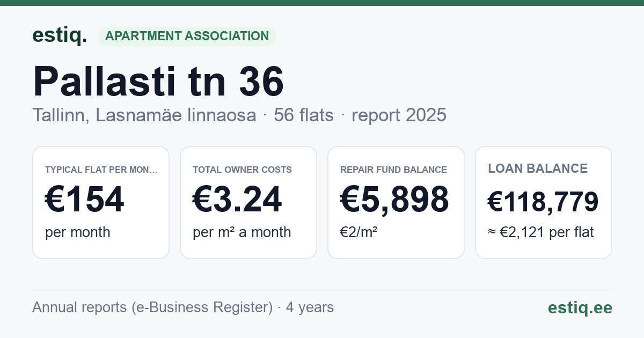This screenshot has height=338, width=644.
Task: Open the Typical flat per month card
Action: click(101, 202)
